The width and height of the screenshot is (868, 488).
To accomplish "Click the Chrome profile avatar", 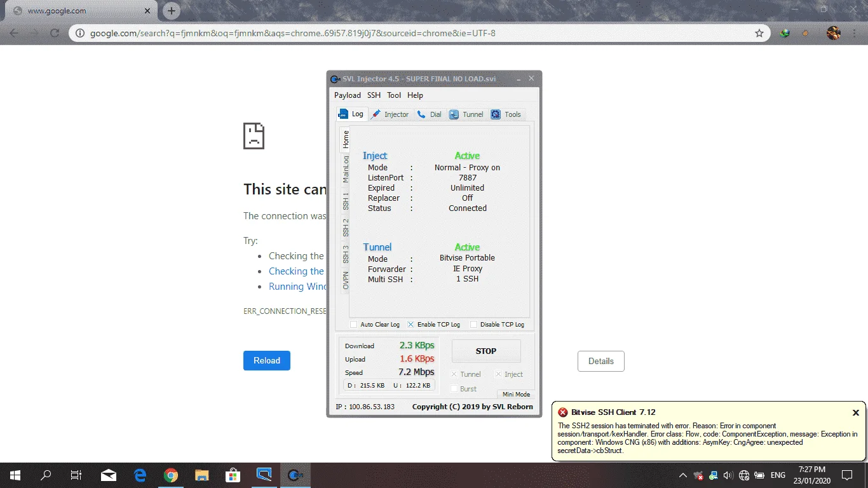I will [x=834, y=33].
